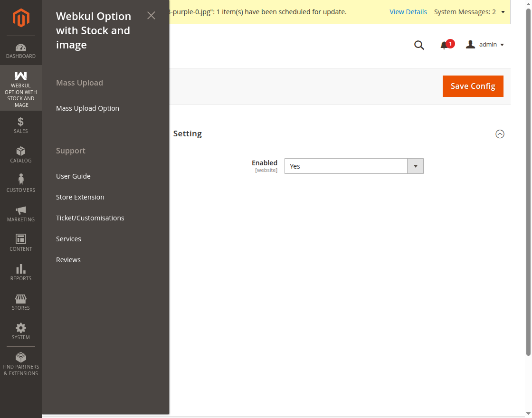Open the admin account dropdown
532x418 pixels.
pyautogui.click(x=485, y=45)
